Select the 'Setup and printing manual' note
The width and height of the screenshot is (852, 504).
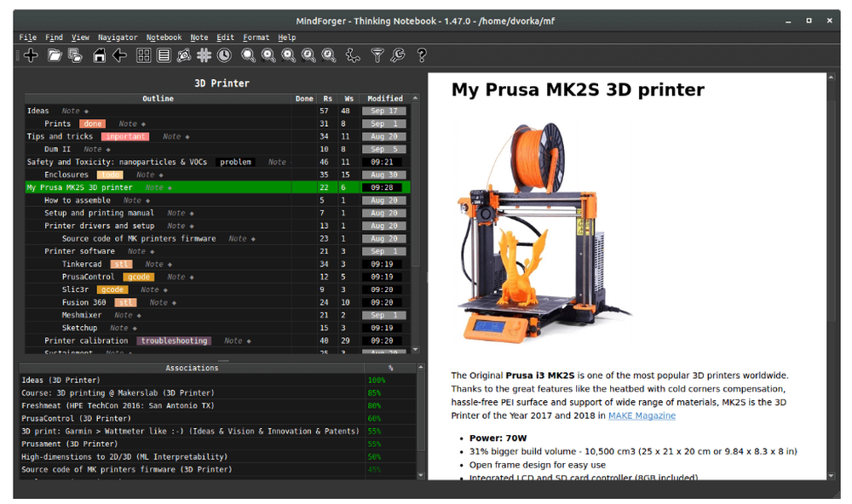pyautogui.click(x=217, y=213)
